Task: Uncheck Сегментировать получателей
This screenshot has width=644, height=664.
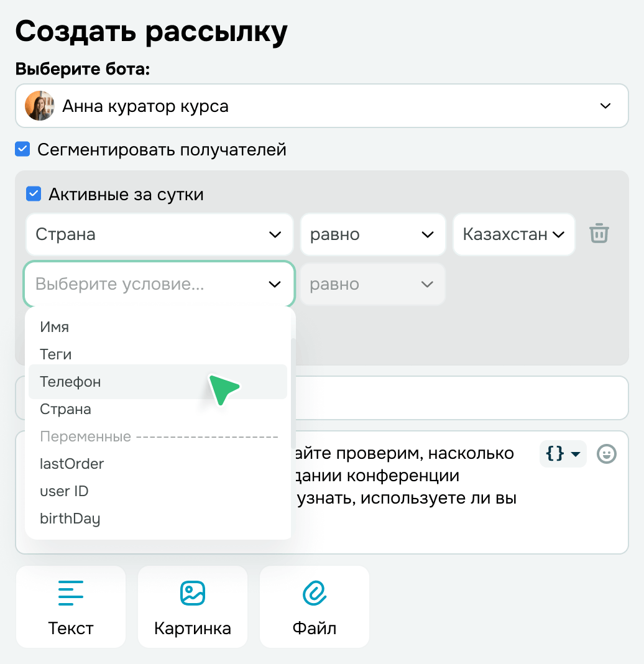Action: point(22,149)
